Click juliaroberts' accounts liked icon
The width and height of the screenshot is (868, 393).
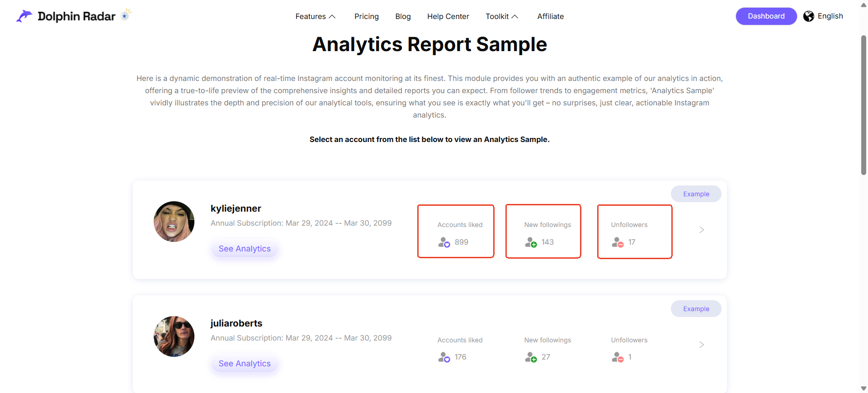tap(444, 357)
